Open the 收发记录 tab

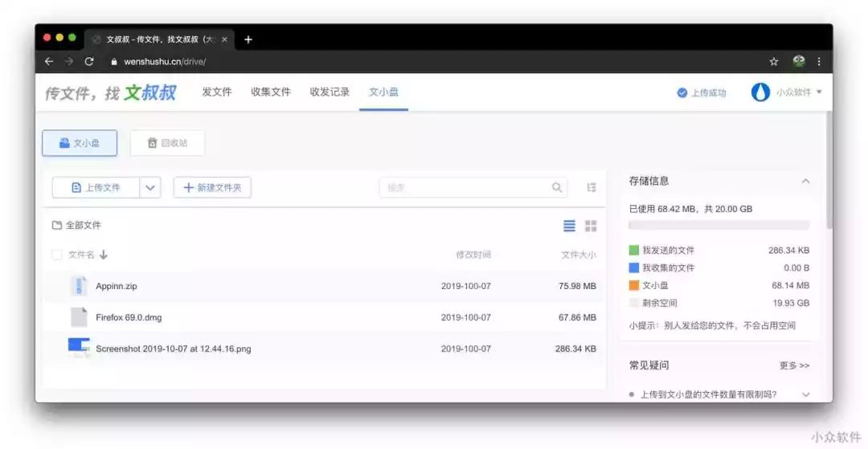(x=330, y=92)
